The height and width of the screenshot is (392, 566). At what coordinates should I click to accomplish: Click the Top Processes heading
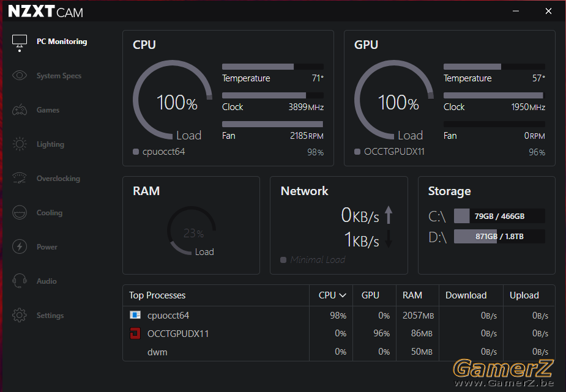pyautogui.click(x=157, y=295)
